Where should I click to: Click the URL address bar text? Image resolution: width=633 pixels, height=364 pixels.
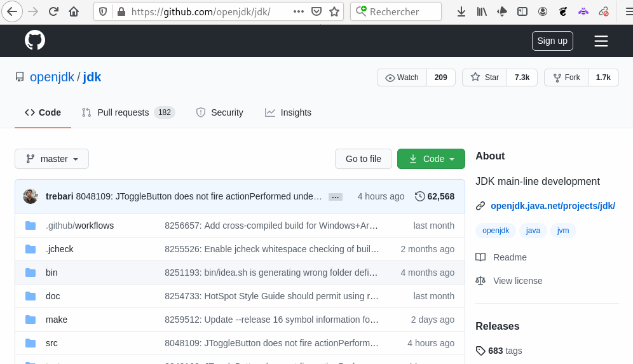tap(201, 11)
